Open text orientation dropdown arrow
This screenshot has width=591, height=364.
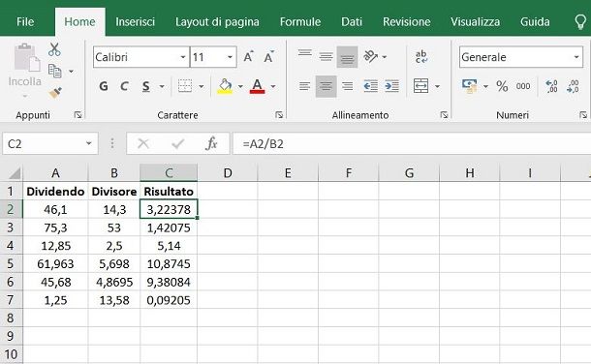tap(385, 57)
